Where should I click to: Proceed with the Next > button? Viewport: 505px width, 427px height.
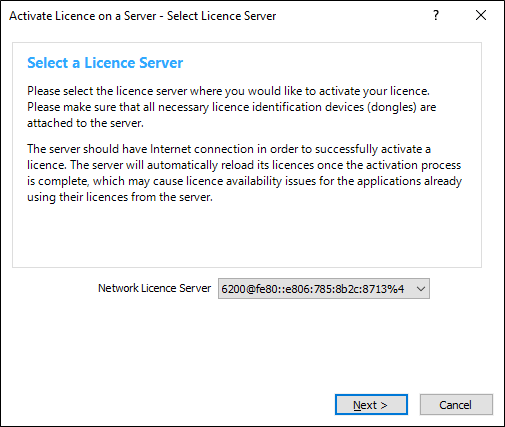(371, 405)
